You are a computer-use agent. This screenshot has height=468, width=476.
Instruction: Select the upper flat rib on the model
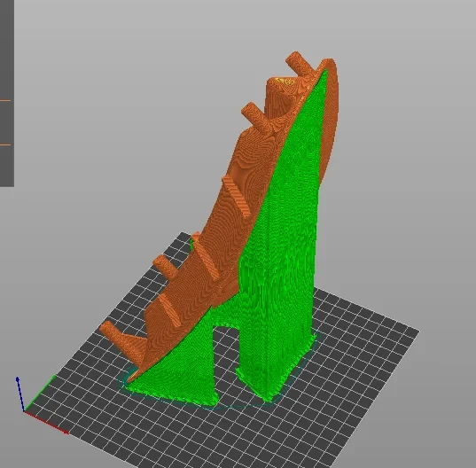[237, 198]
